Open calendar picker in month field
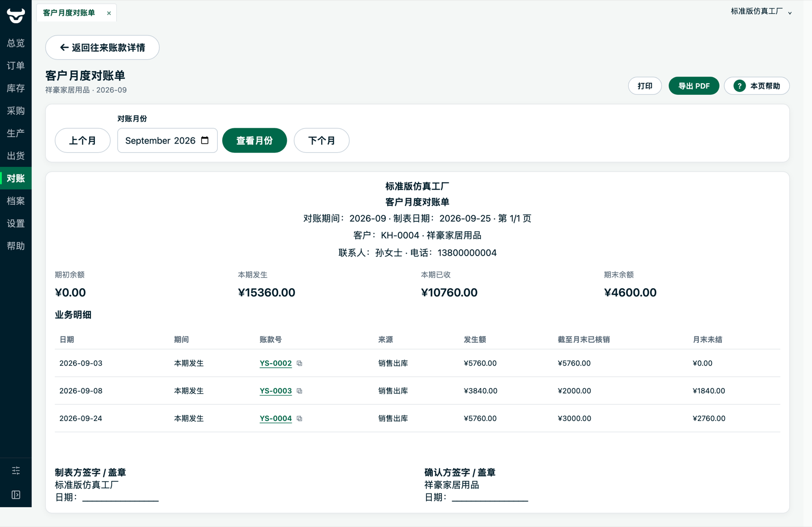The height and width of the screenshot is (527, 812). [x=205, y=140]
